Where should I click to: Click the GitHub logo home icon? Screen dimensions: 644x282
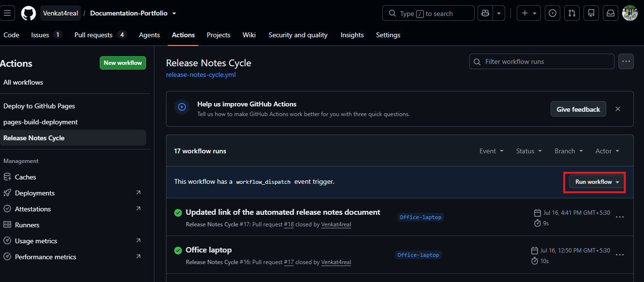point(29,13)
